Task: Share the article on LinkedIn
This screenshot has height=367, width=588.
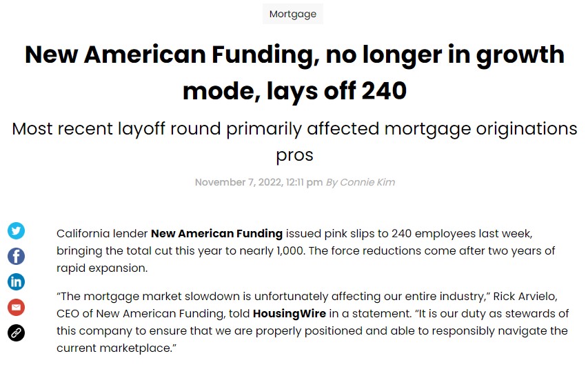Action: [16, 282]
